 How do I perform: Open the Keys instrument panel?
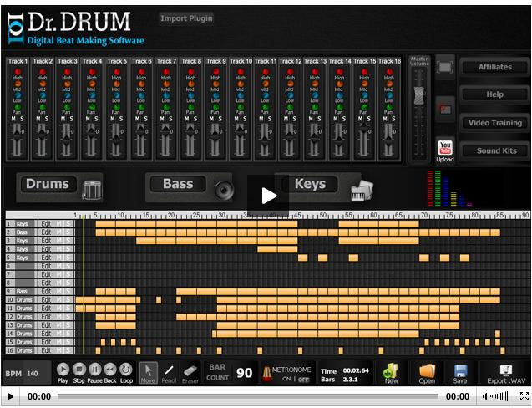(310, 184)
